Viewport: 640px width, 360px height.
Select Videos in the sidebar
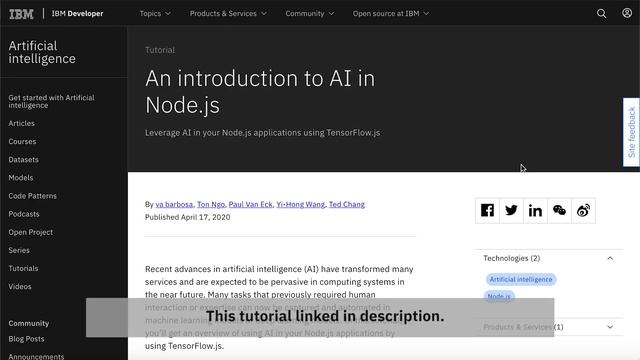pyautogui.click(x=20, y=287)
